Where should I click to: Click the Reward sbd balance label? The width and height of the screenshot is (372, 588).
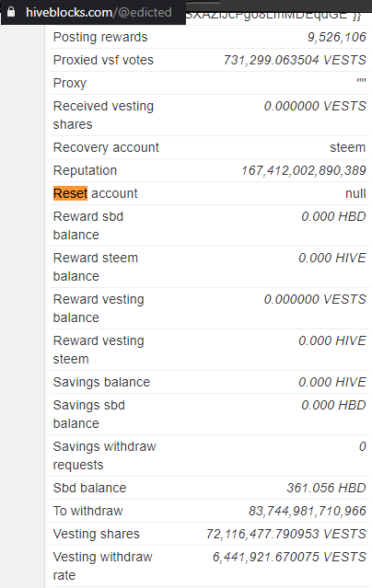88,225
